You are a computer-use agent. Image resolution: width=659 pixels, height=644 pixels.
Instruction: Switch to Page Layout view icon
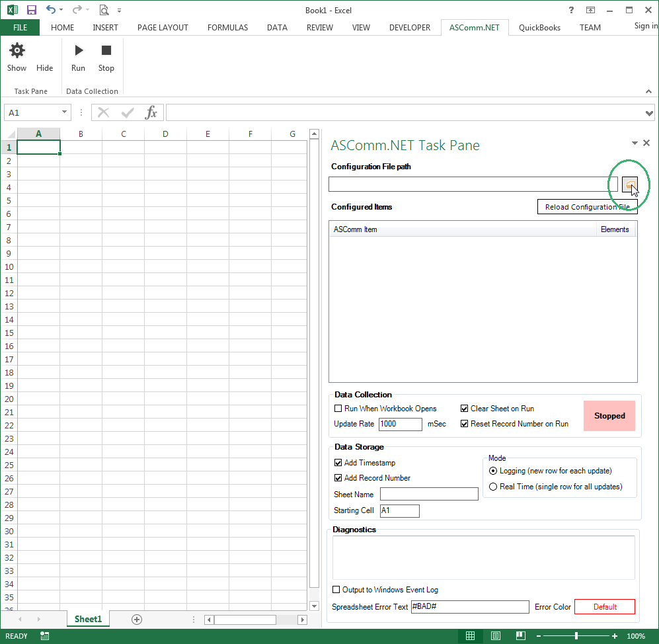pos(496,636)
